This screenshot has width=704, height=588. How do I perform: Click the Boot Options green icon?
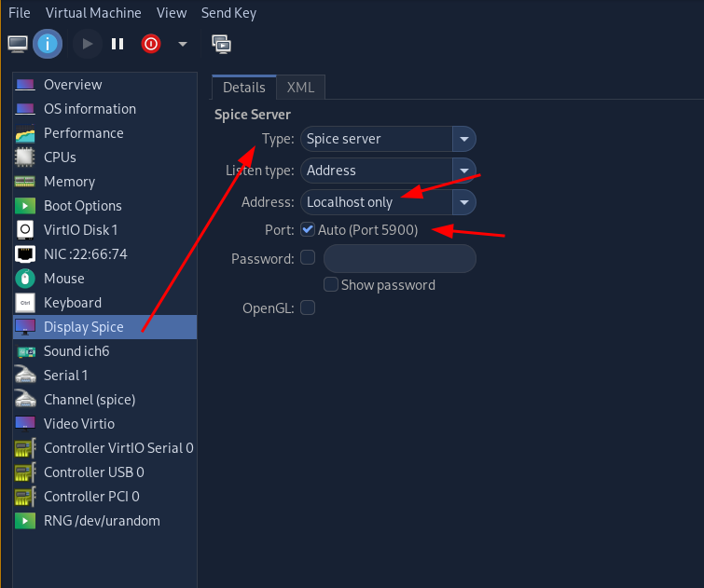pos(25,206)
